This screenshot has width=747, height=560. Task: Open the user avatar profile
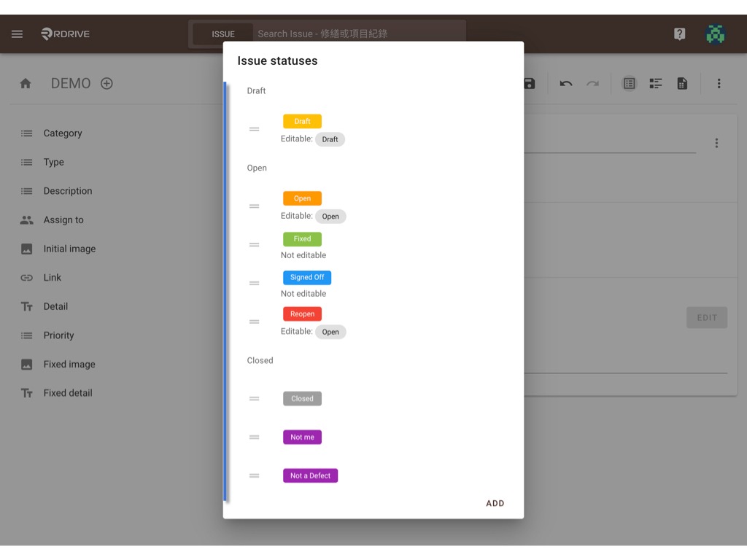(x=715, y=34)
